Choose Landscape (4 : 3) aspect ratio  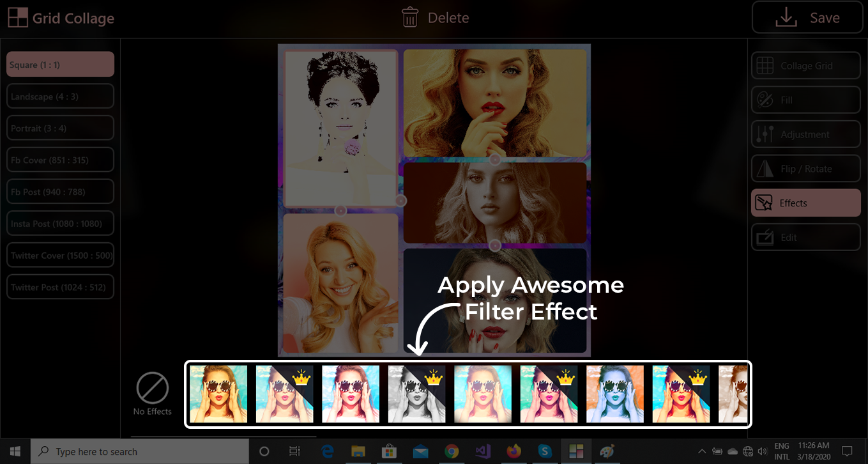pyautogui.click(x=60, y=97)
